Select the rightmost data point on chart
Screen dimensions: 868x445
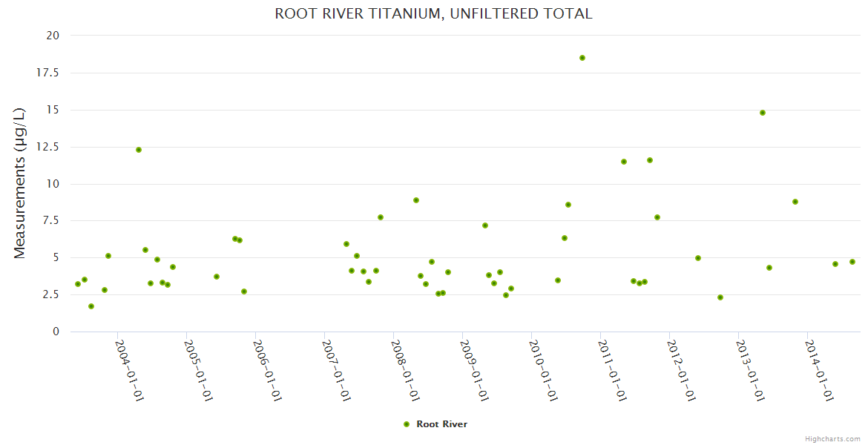pos(852,262)
